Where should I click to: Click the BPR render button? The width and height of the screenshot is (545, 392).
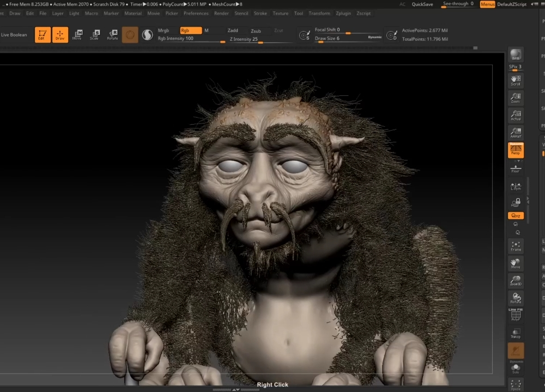516,55
